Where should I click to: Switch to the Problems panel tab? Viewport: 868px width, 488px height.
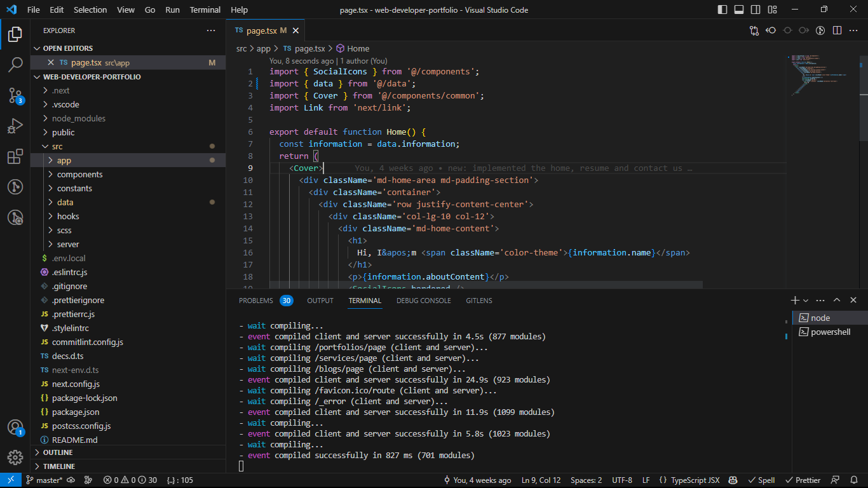point(266,301)
